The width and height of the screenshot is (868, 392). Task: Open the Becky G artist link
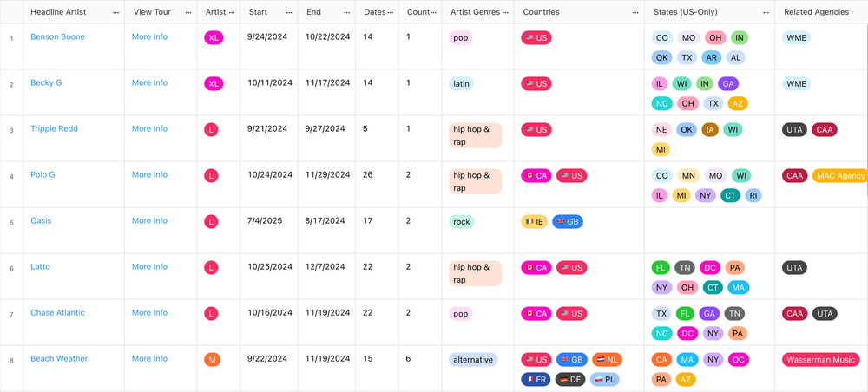[x=46, y=82]
